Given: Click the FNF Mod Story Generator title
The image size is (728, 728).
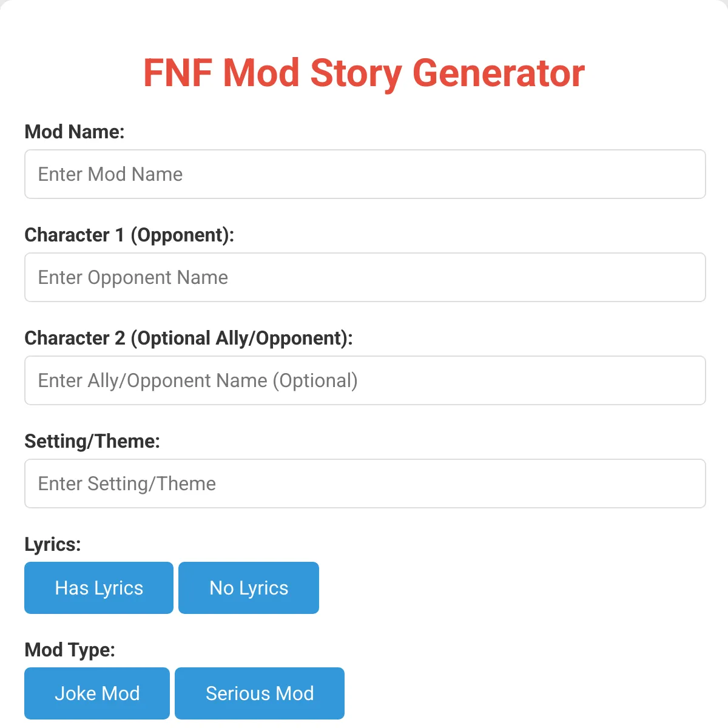Looking at the screenshot, I should 364,72.
